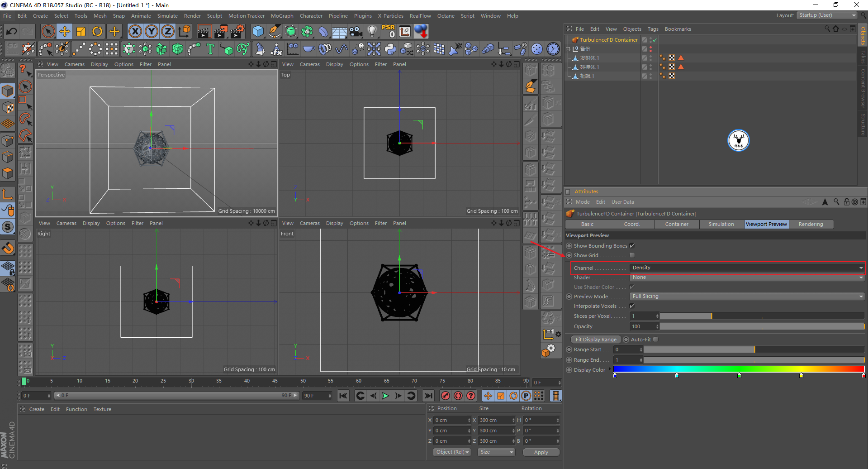Viewport: 868px width, 469px height.
Task: Add a Cube primitive from toolbar
Action: tap(258, 31)
